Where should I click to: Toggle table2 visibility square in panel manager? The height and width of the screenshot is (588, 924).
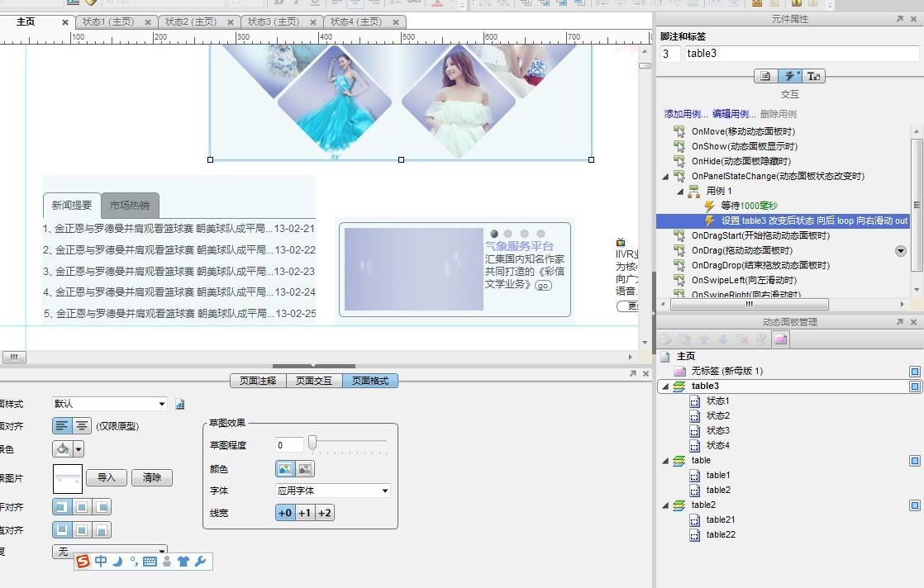(915, 505)
